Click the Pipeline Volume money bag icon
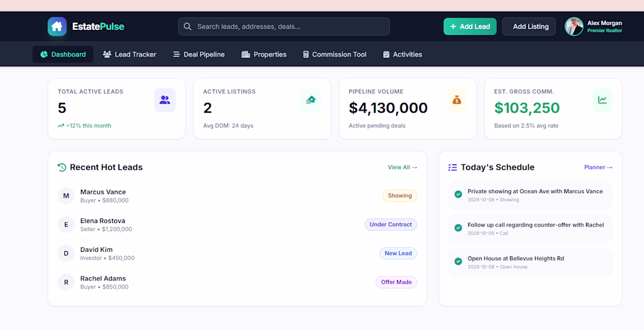The width and height of the screenshot is (644, 329). point(457,100)
